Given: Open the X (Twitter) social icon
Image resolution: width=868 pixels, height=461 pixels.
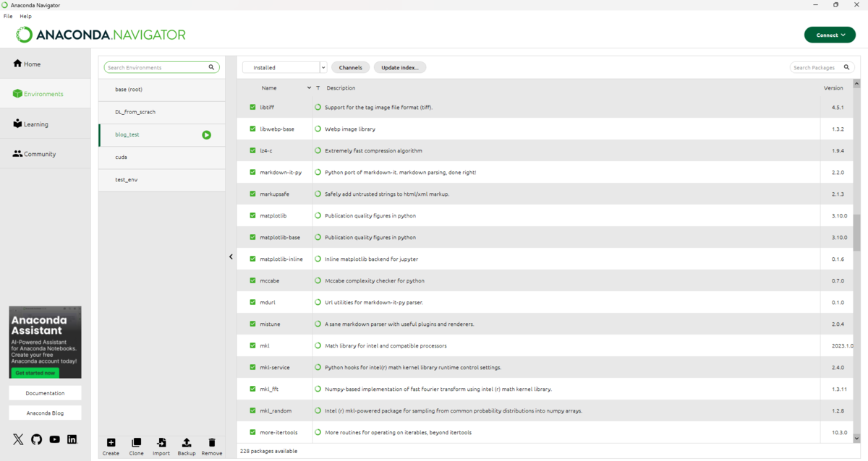Looking at the screenshot, I should pos(18,439).
